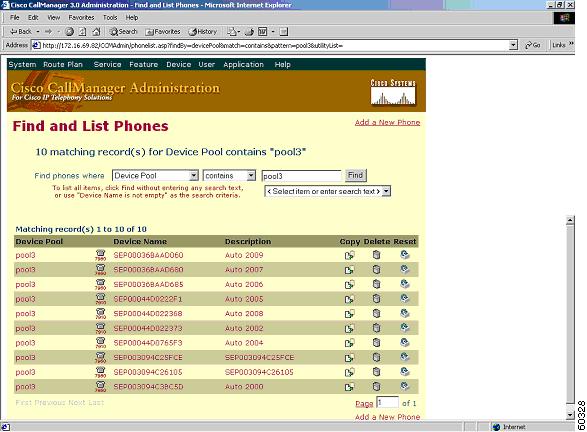Reset the phone SEP000368AAD685
The height and width of the screenshot is (432, 587).
405,284
